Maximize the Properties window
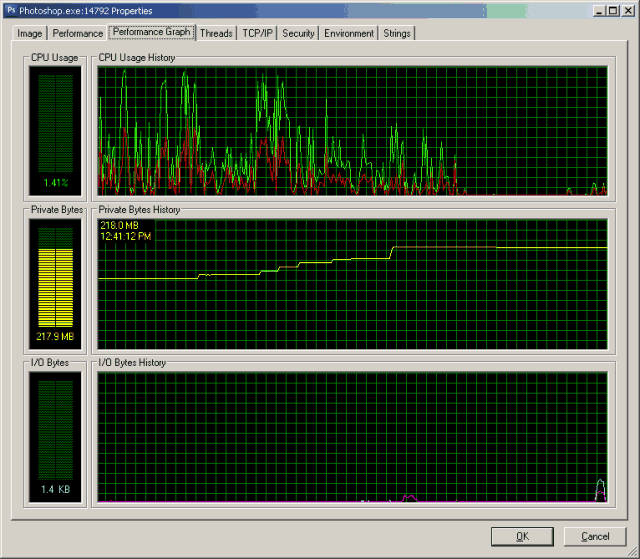640x559 pixels. pyautogui.click(x=613, y=11)
